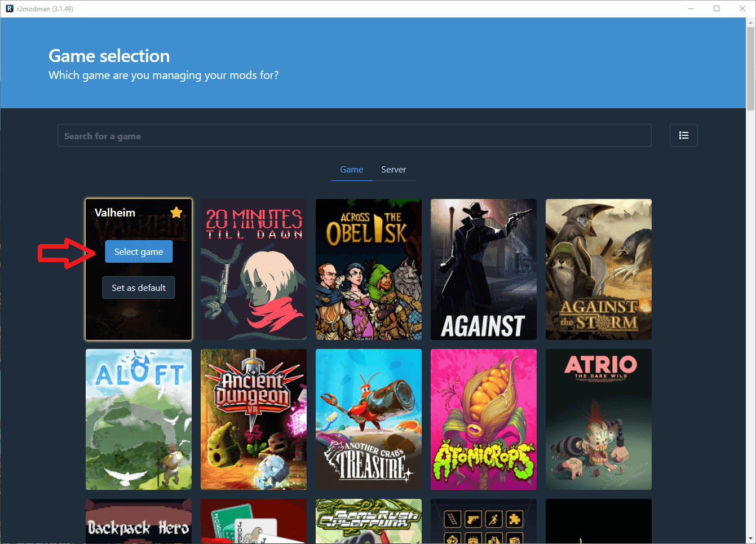Choose the 20 Minutes Till Dawn cover

click(254, 269)
